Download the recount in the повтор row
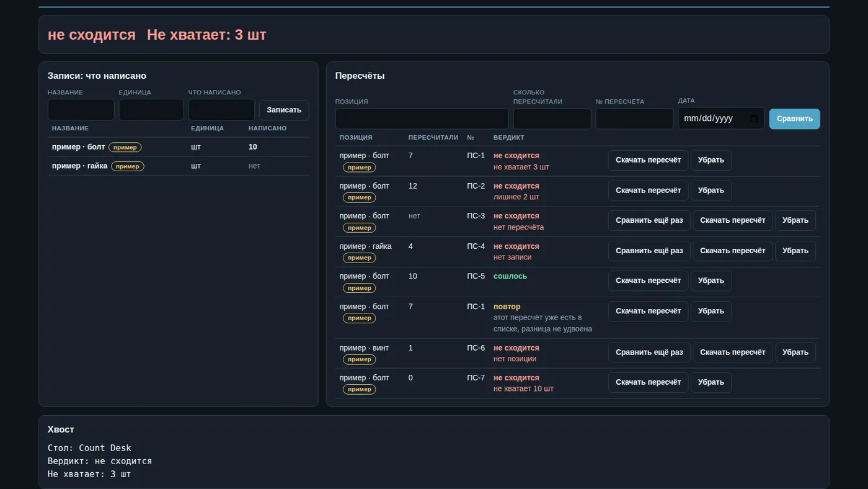The image size is (868, 489). tap(648, 311)
